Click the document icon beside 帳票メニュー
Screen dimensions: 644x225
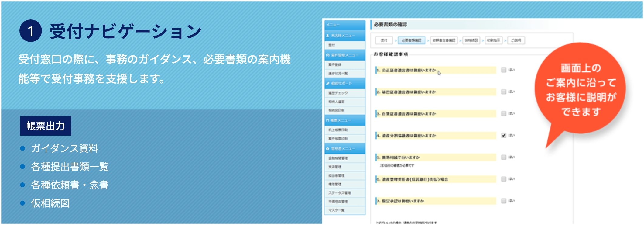pyautogui.click(x=327, y=120)
